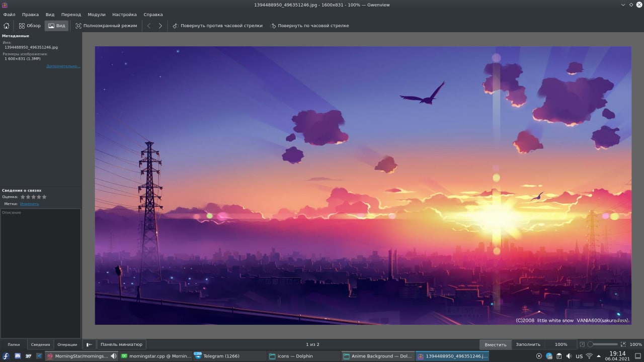Image resolution: width=644 pixels, height=362 pixels.
Task: Rotate image clockwise
Action: click(x=309, y=26)
